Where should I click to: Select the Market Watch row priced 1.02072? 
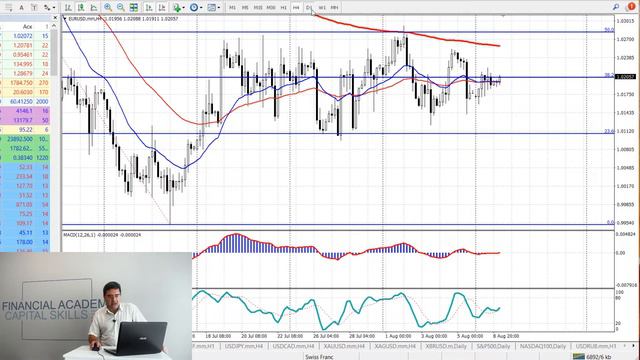point(25,36)
